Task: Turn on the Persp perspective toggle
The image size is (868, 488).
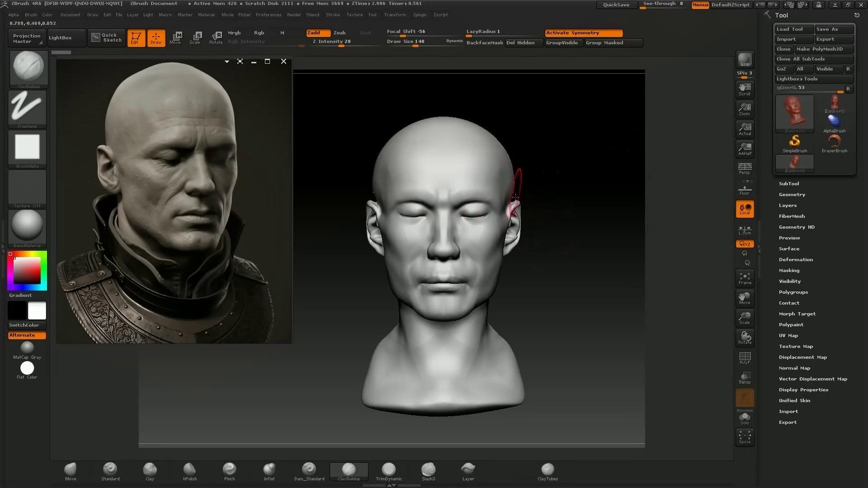Action: tap(745, 169)
